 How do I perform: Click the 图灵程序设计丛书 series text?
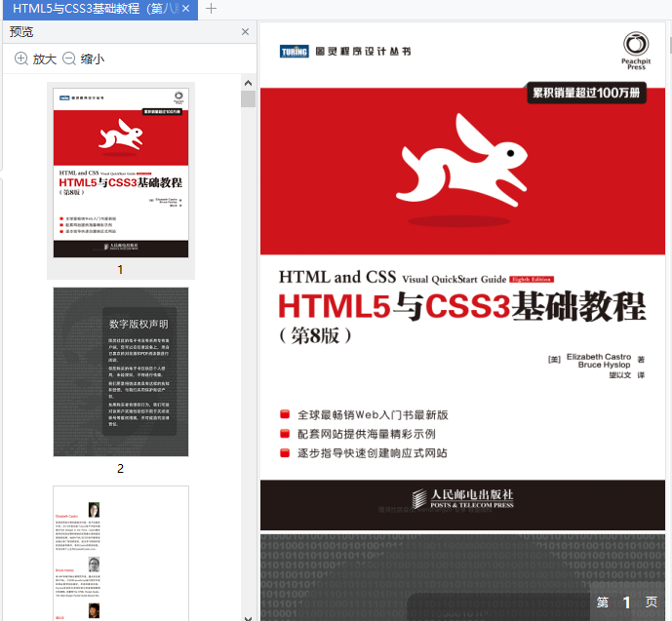pos(364,52)
